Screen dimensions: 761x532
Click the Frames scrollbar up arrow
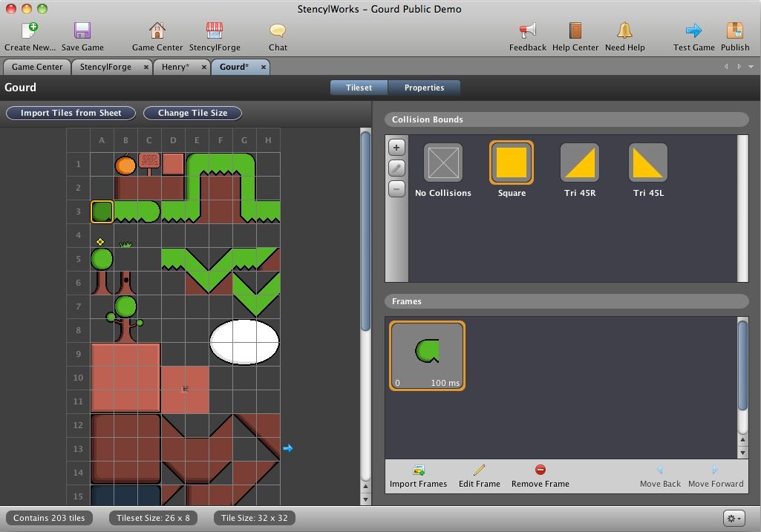(742, 440)
